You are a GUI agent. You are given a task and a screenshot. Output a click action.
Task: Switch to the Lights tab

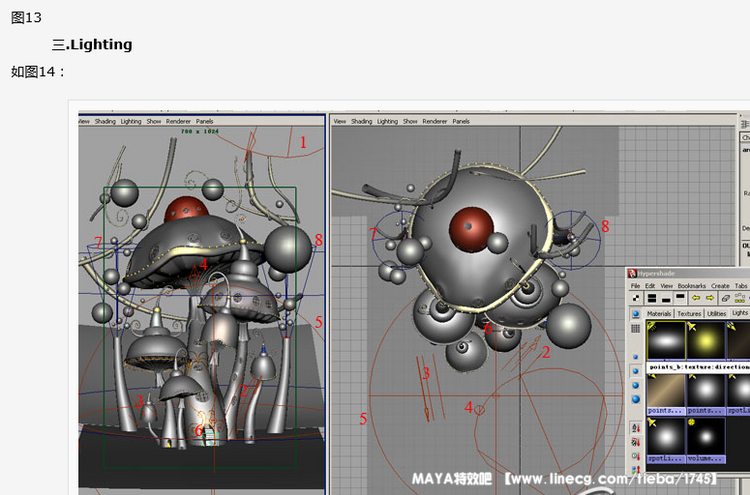(x=740, y=313)
